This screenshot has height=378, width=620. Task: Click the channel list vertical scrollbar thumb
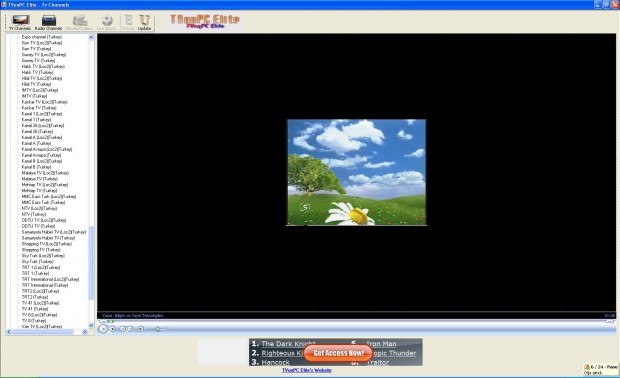pos(91,263)
